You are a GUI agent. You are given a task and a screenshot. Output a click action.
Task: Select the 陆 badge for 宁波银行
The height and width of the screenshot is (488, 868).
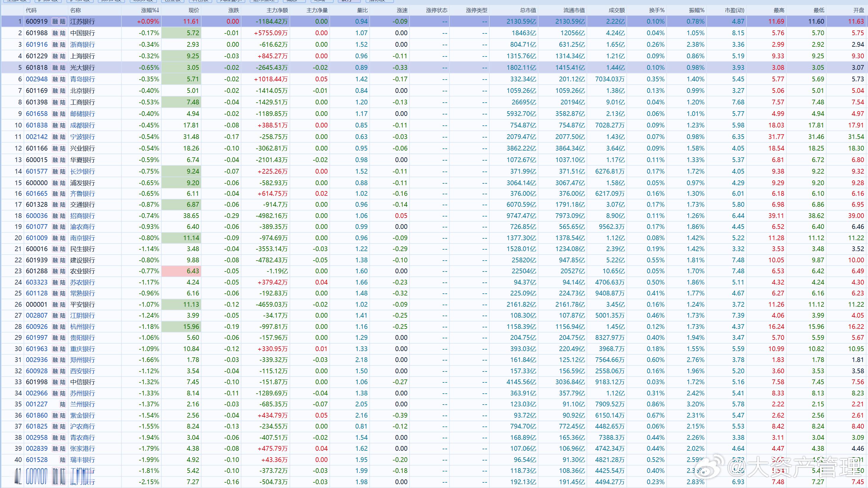[63, 137]
